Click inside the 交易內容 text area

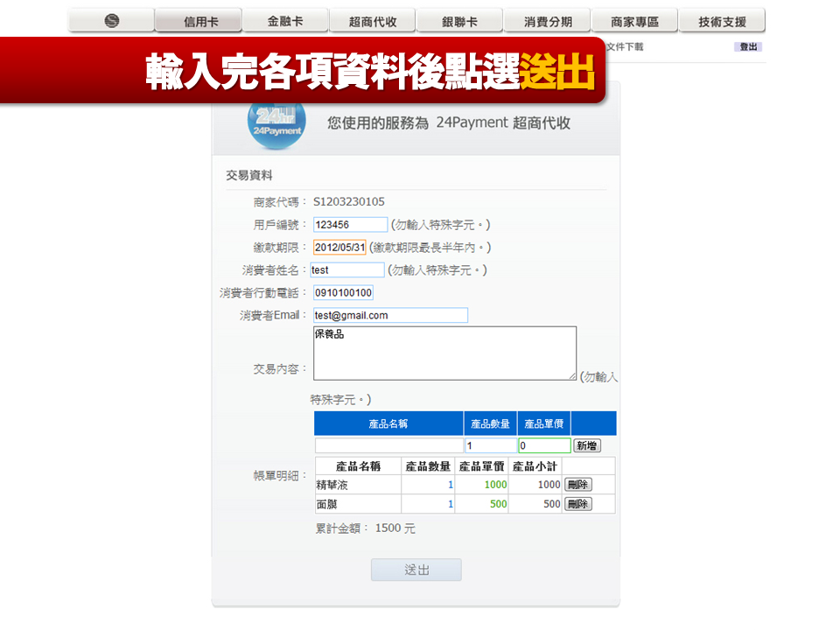(444, 352)
